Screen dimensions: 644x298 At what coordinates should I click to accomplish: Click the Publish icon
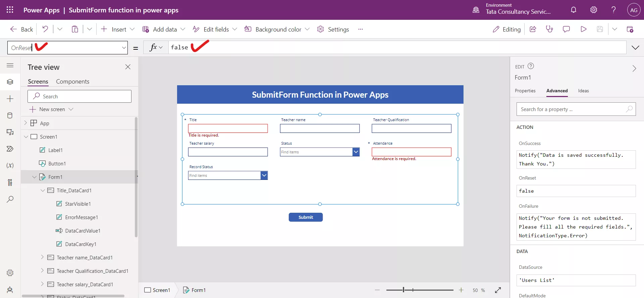[630, 29]
